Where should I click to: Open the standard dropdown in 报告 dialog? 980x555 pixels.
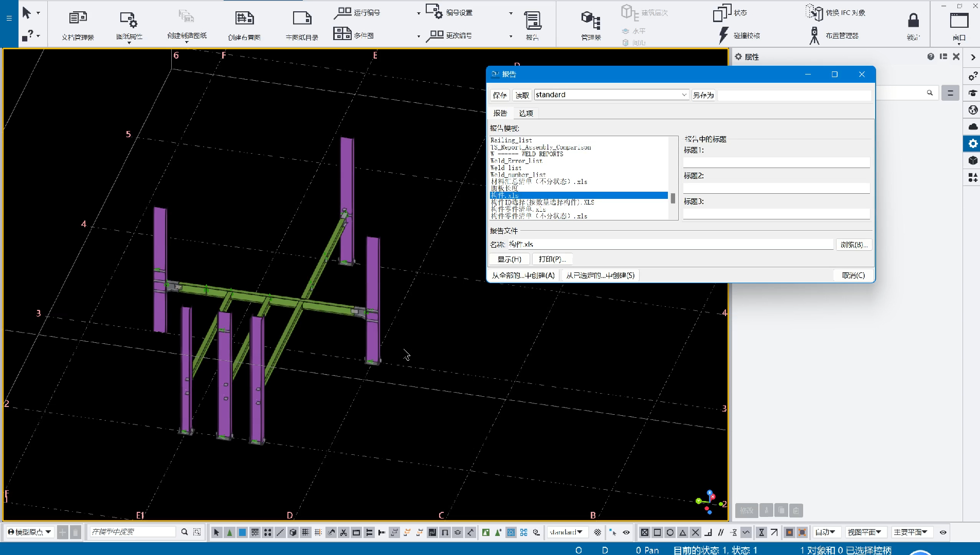click(x=611, y=95)
